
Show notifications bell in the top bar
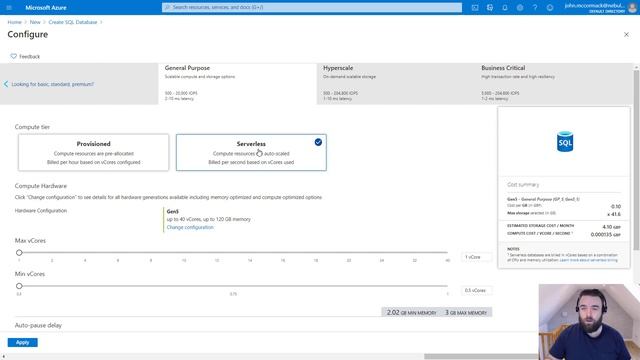(505, 7)
